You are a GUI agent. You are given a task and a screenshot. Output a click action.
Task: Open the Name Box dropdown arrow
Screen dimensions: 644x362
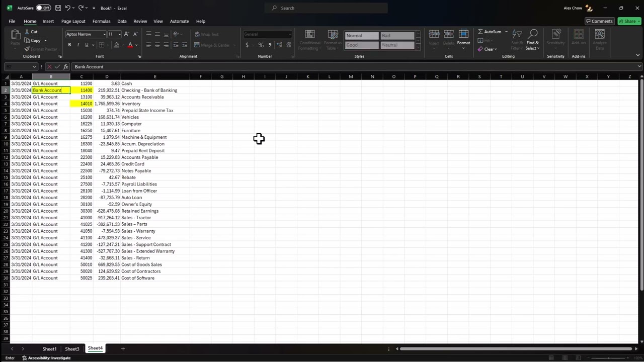tap(34, 66)
